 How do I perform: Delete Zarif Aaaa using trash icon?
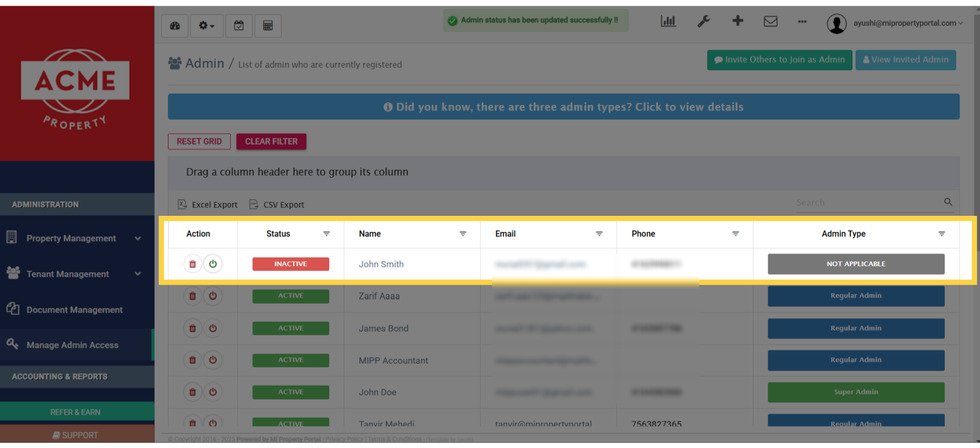pos(192,296)
